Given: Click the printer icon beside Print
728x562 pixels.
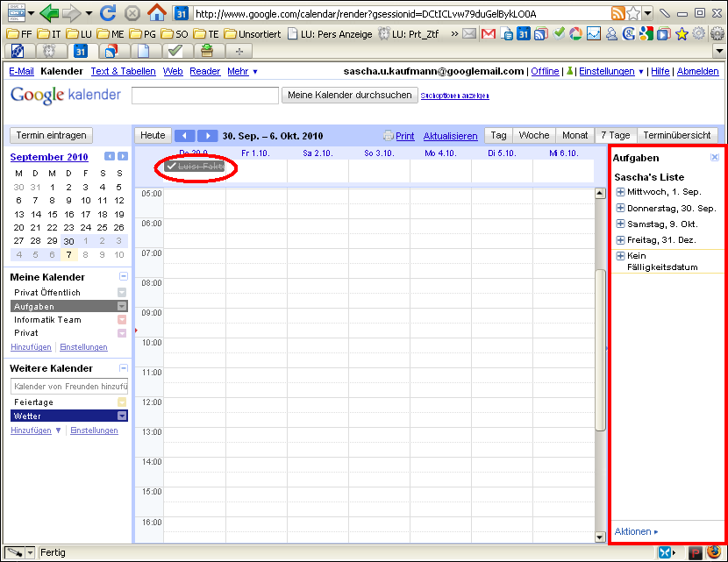Looking at the screenshot, I should coord(389,136).
